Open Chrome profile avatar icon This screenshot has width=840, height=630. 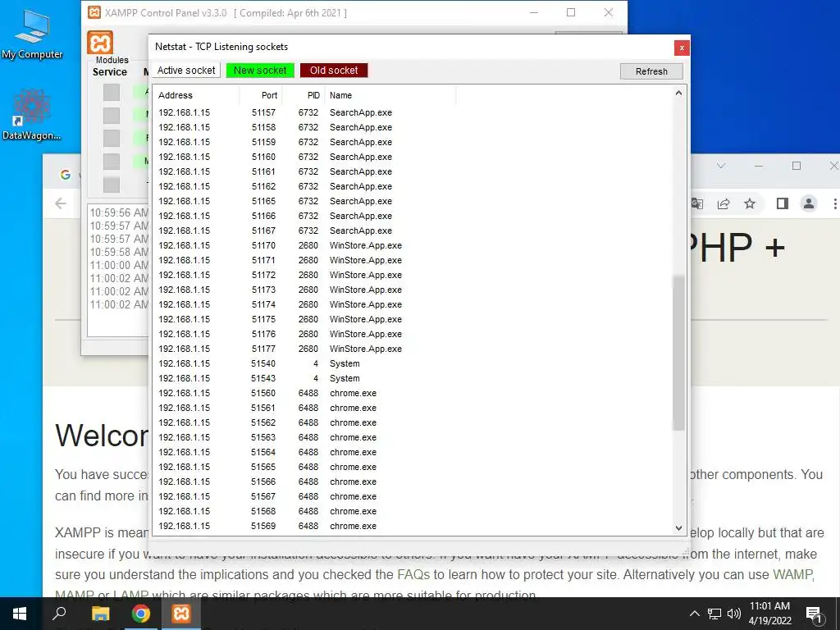pyautogui.click(x=809, y=203)
